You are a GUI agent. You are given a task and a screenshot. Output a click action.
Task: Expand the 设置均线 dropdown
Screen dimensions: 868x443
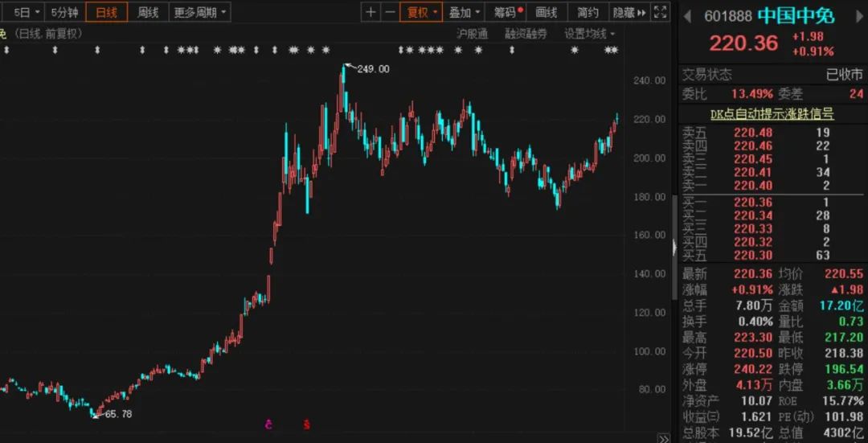589,34
